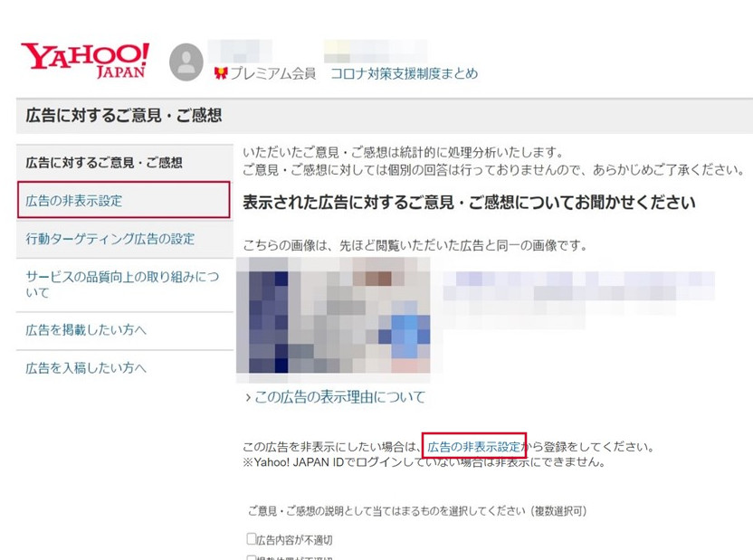The width and height of the screenshot is (753, 560).
Task: Check the second feedback checkbox below 広告内容が不適切
Action: 250,555
